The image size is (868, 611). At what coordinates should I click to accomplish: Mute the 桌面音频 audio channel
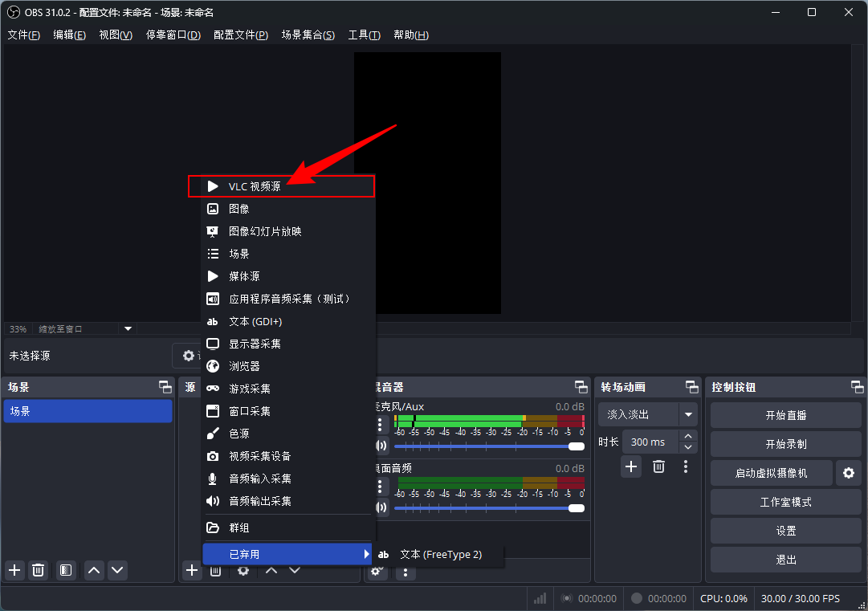pos(381,507)
